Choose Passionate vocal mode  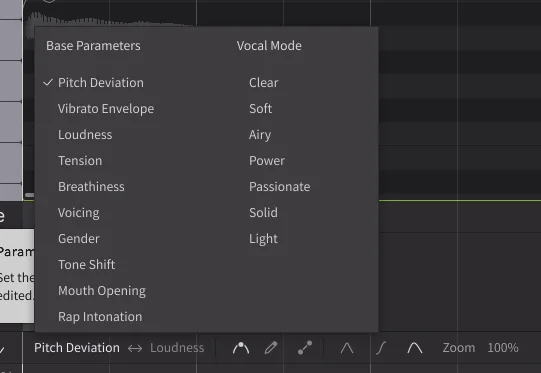click(x=279, y=187)
